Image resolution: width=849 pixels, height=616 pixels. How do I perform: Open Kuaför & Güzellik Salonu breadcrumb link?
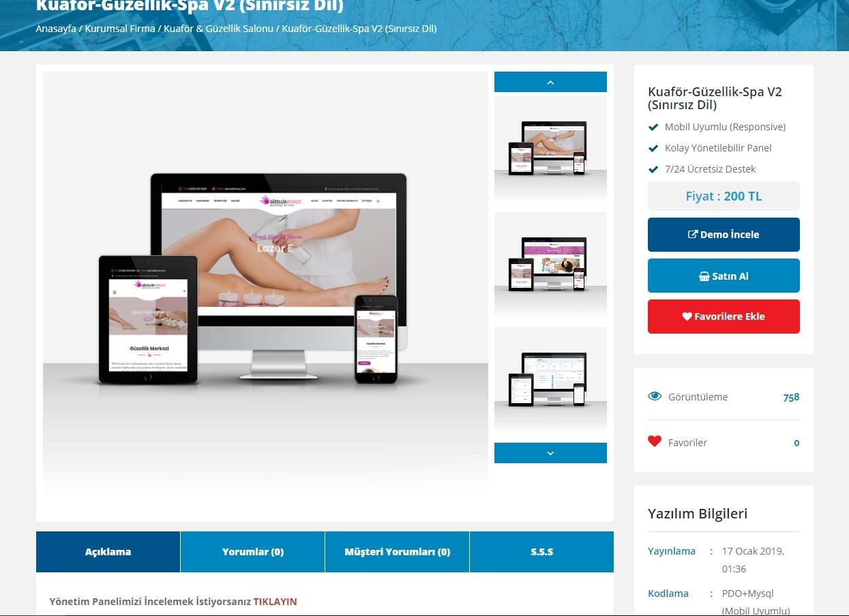(x=218, y=29)
